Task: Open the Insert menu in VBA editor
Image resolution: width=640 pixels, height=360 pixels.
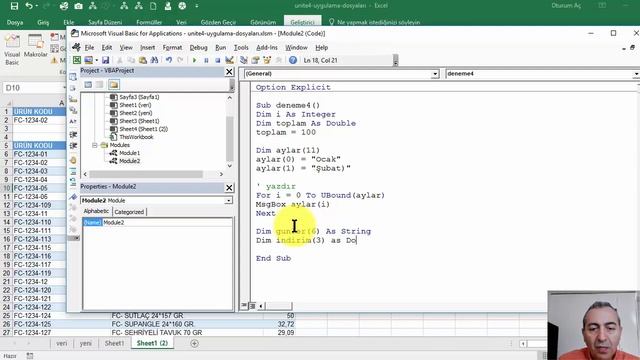Action: (x=147, y=48)
